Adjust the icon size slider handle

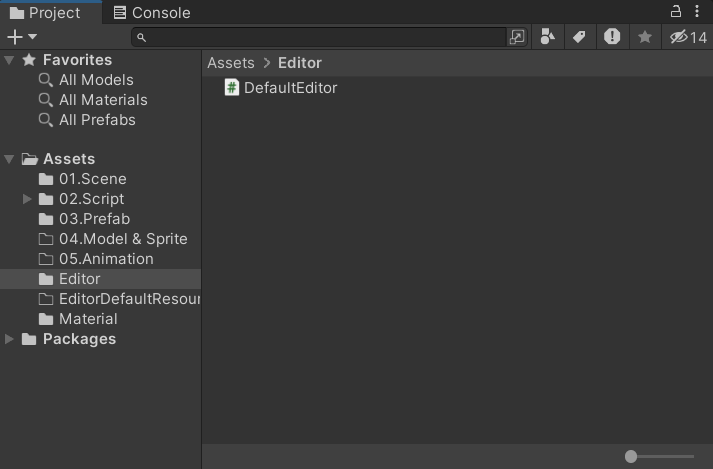631,456
